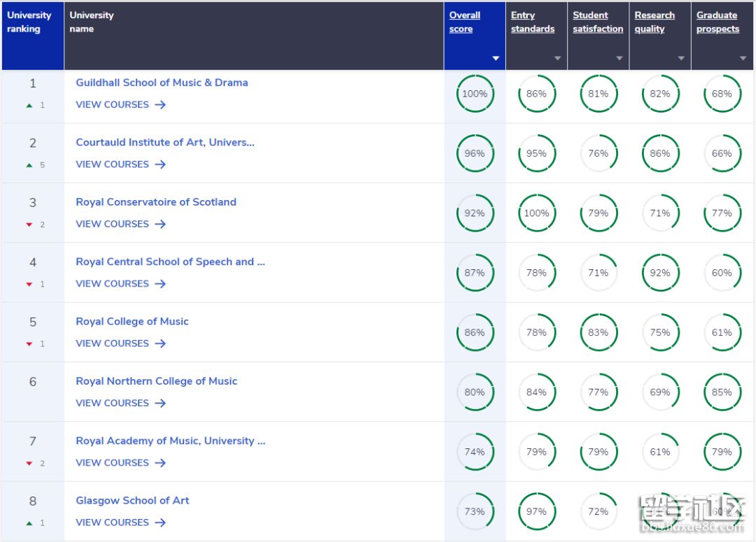Sort by Overall score dropdown arrow
Viewport: 756px width, 542px height.
(x=496, y=58)
